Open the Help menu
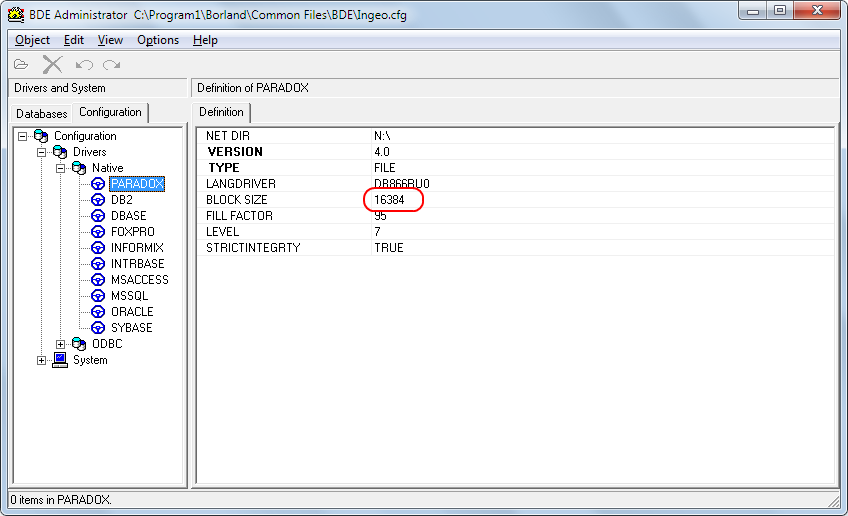The image size is (848, 516). pos(205,40)
